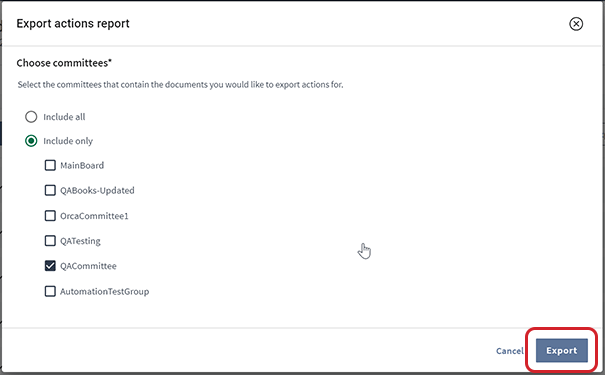This screenshot has width=605, height=375.
Task: Click the AutomationTestGroup committee name
Action: pyautogui.click(x=105, y=292)
